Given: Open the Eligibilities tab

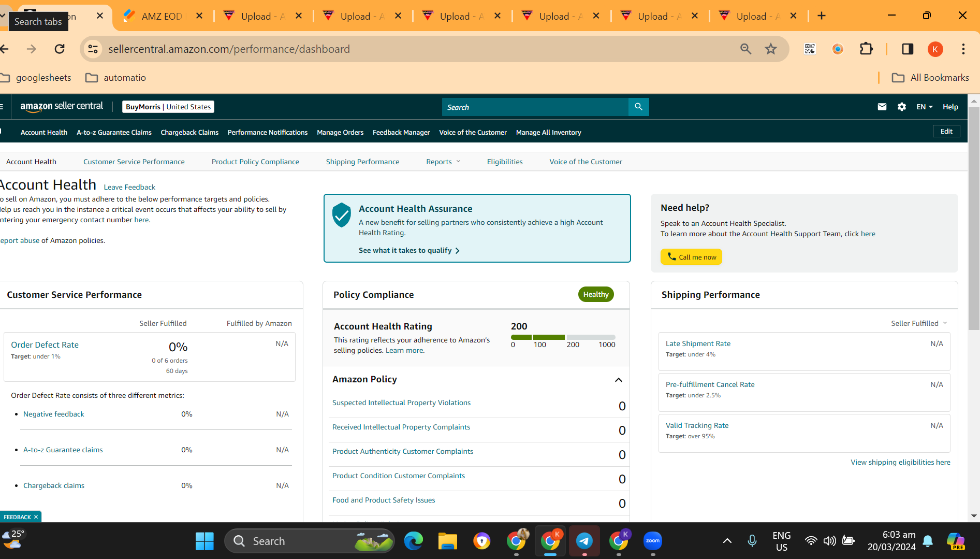Looking at the screenshot, I should point(505,162).
